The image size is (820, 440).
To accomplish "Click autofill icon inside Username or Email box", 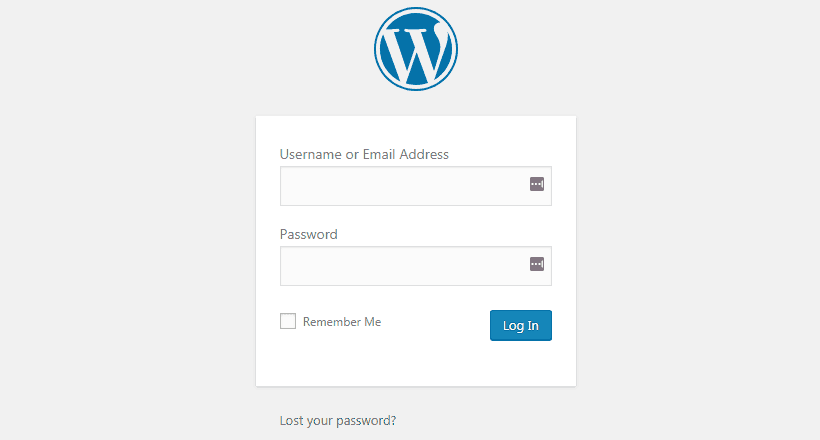I will click(x=537, y=184).
